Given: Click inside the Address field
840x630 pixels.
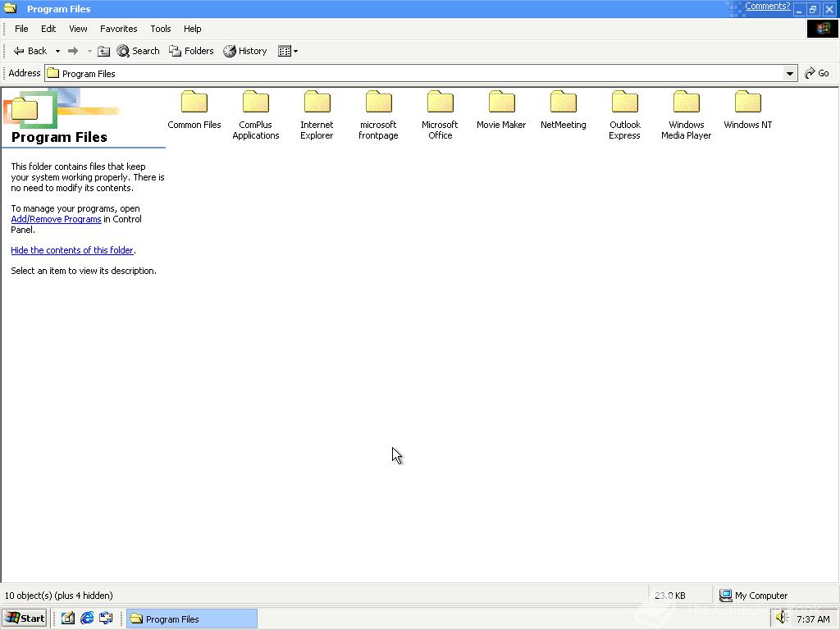Looking at the screenshot, I should tap(421, 73).
